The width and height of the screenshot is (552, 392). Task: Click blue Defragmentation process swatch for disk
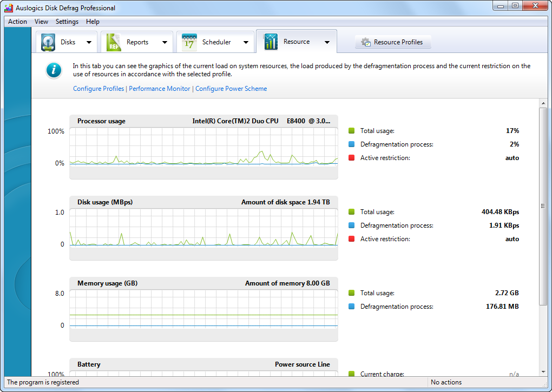pos(351,225)
